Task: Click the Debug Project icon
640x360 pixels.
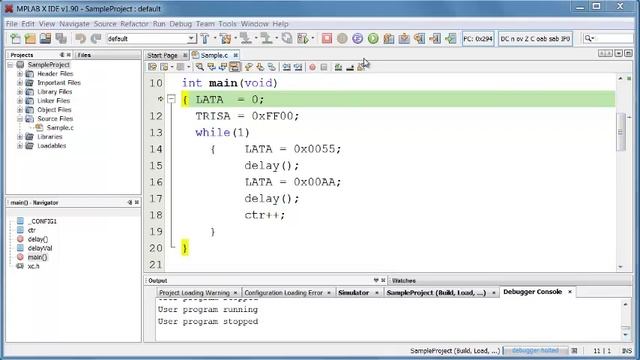Action: click(x=303, y=39)
